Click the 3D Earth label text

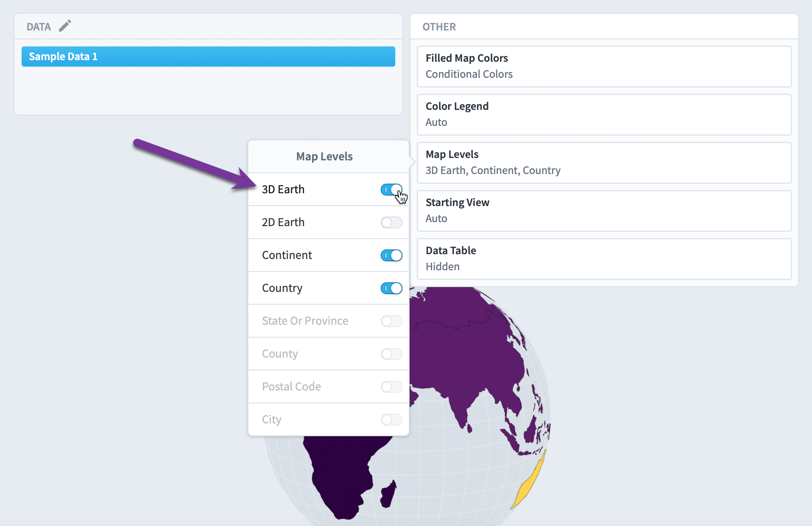tap(283, 189)
